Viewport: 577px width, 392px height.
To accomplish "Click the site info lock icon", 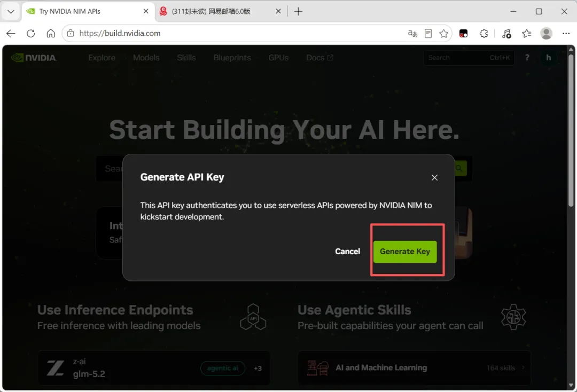I will coord(71,34).
